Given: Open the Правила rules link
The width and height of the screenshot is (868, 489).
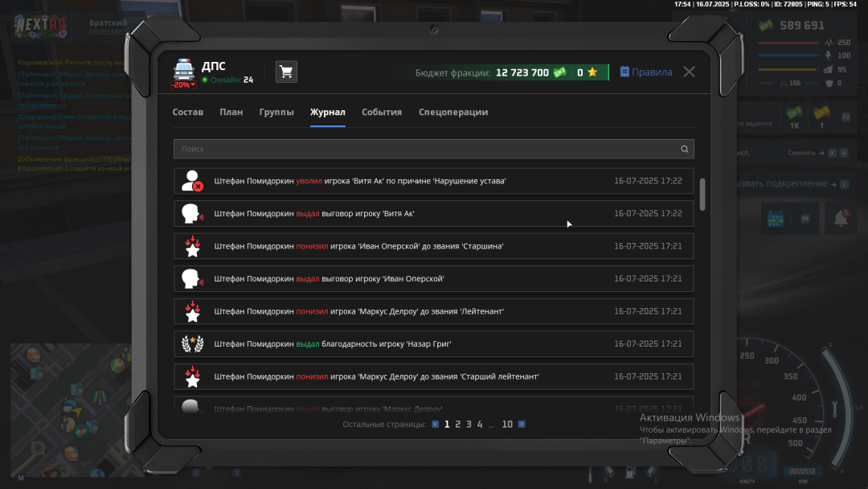Looking at the screenshot, I should tap(646, 72).
